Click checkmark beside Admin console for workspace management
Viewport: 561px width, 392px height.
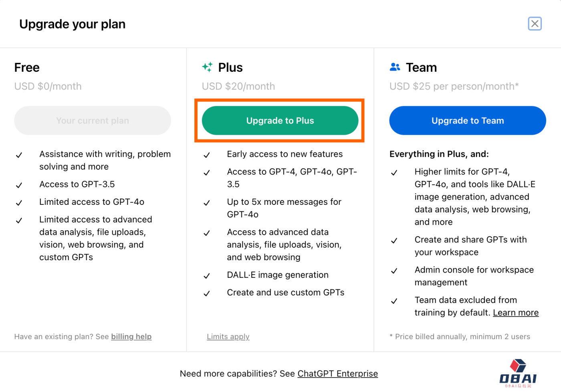[x=394, y=271]
